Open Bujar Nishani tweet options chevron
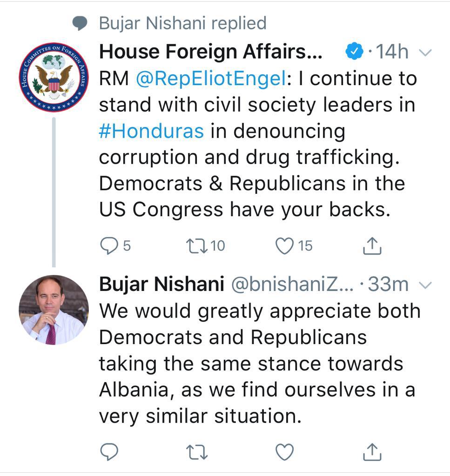Screen dimensions: 450x476 425,284
